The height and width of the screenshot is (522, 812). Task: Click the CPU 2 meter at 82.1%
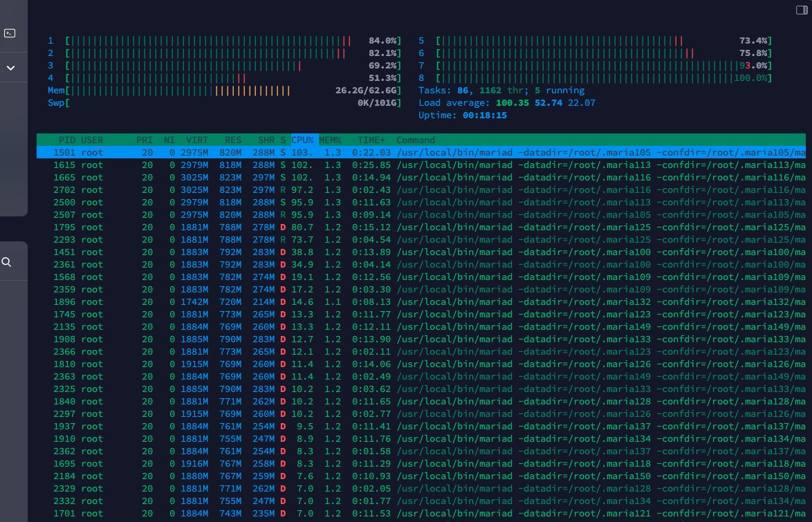tap(225, 53)
